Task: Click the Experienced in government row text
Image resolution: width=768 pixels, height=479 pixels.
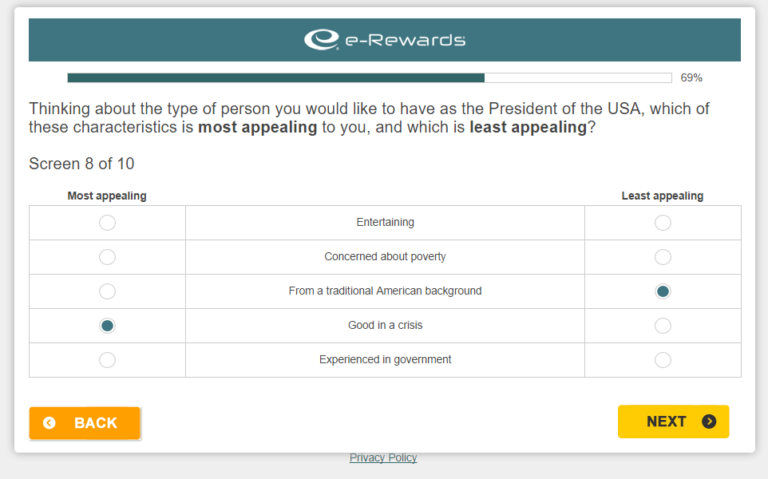Action: click(x=385, y=360)
